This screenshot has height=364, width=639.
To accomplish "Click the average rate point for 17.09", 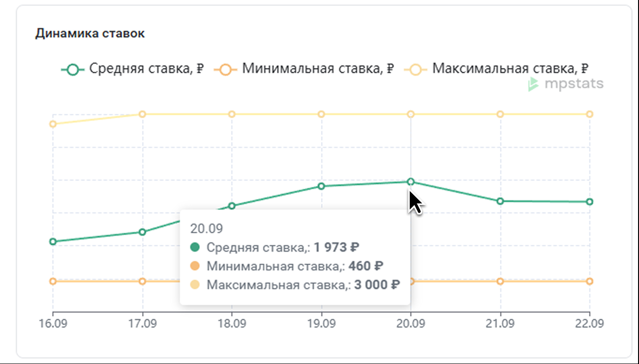I will [142, 232].
